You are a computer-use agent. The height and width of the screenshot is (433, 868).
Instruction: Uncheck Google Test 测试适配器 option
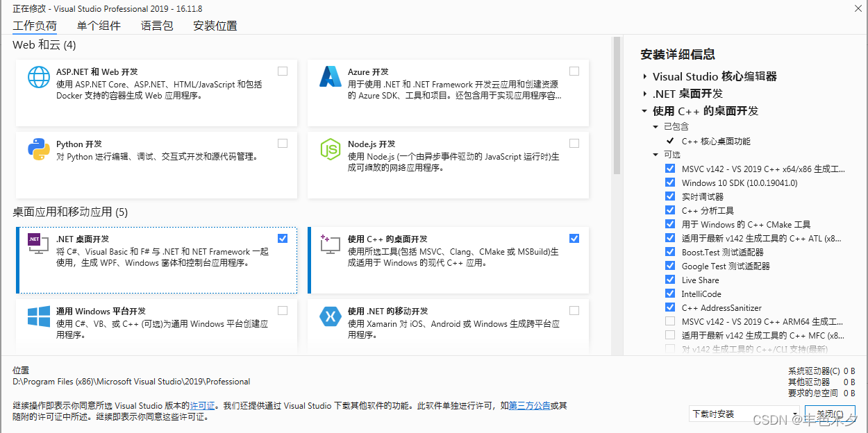[670, 266]
